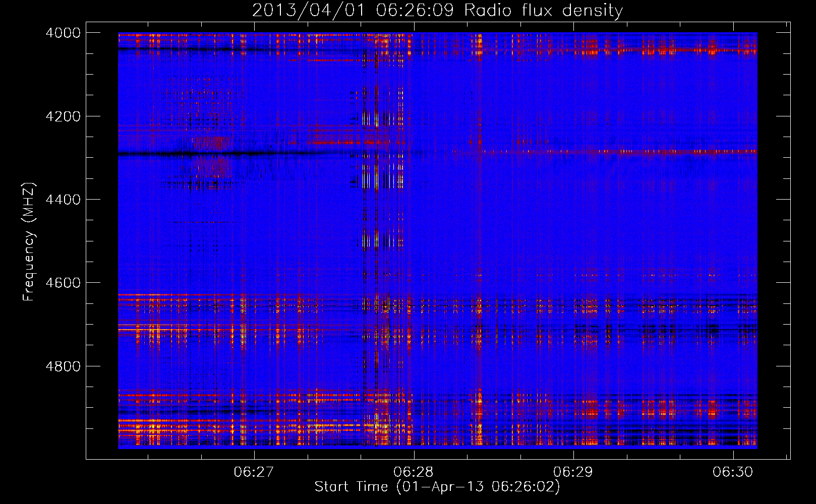Click the 'Frequency (MHZ)' axis title
The height and width of the screenshot is (504, 816).
[x=29, y=242]
